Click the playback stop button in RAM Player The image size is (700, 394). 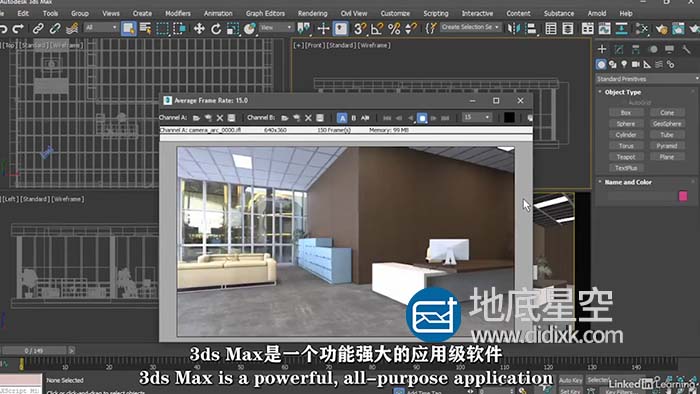click(x=422, y=118)
